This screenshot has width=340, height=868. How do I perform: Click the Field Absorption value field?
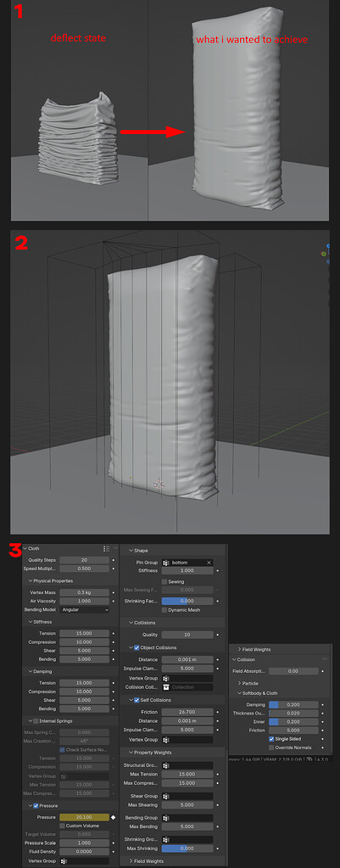coord(293,671)
